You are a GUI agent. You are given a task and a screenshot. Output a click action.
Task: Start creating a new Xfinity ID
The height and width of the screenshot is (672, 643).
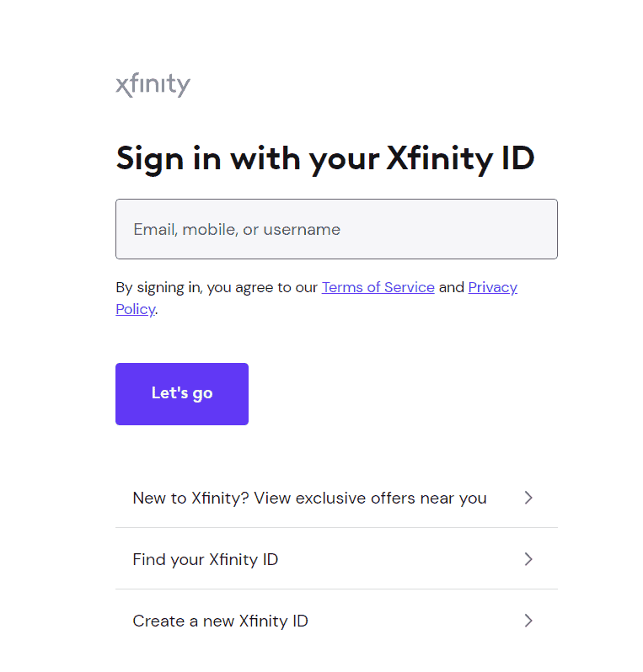(336, 620)
